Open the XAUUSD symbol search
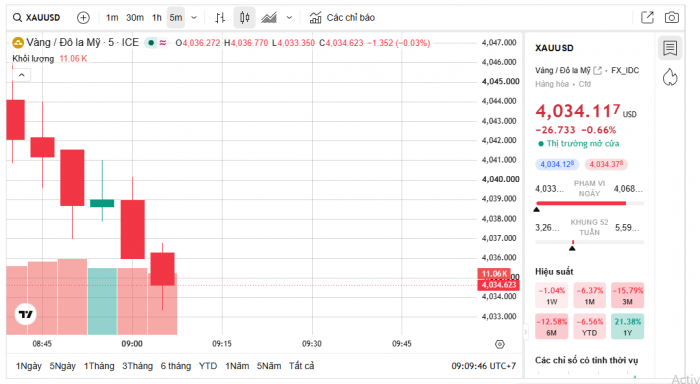The width and height of the screenshot is (700, 384). (37, 18)
